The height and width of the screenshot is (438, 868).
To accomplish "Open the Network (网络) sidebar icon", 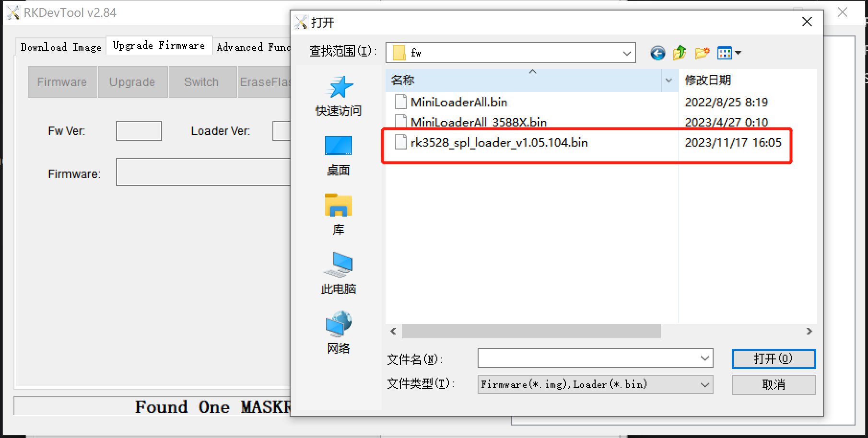I will (339, 323).
